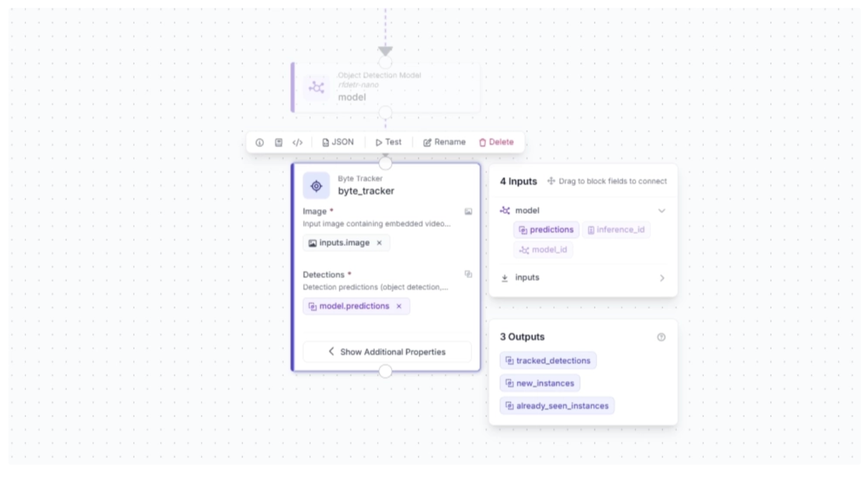The width and height of the screenshot is (868, 481).
Task: Expand the inputs group
Action: 662,278
